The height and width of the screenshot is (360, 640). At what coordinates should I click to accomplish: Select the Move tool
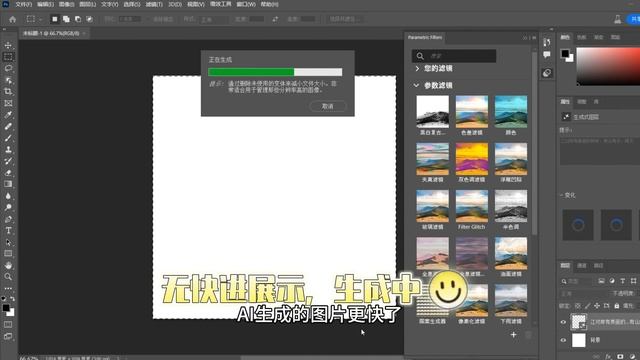coord(8,45)
